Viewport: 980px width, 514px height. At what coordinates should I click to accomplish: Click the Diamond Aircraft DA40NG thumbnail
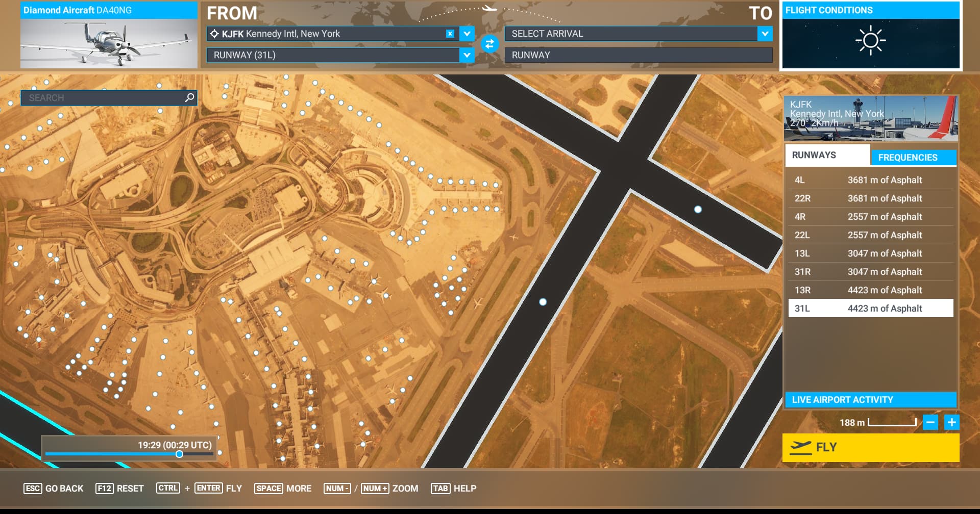pos(109,43)
